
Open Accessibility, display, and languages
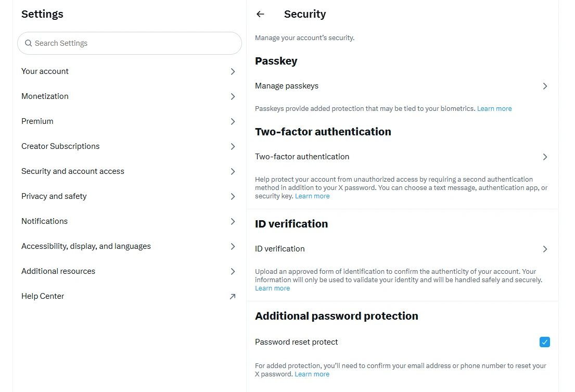[129, 246]
